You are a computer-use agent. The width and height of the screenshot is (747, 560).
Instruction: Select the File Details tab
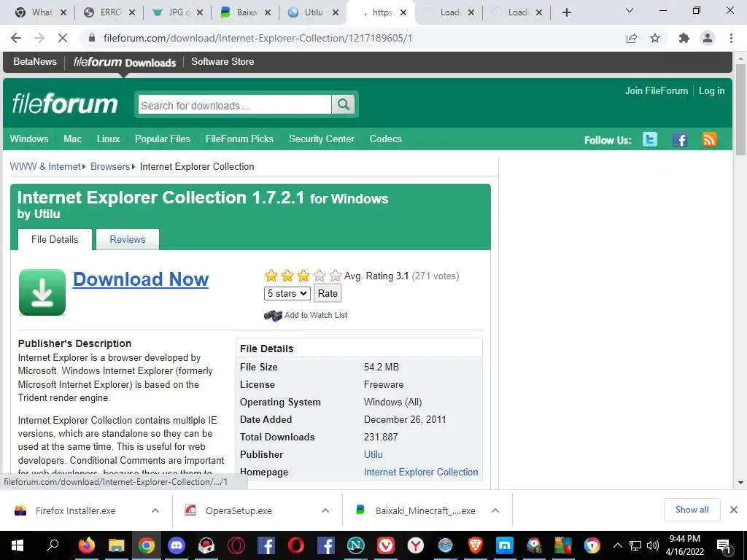pos(55,239)
